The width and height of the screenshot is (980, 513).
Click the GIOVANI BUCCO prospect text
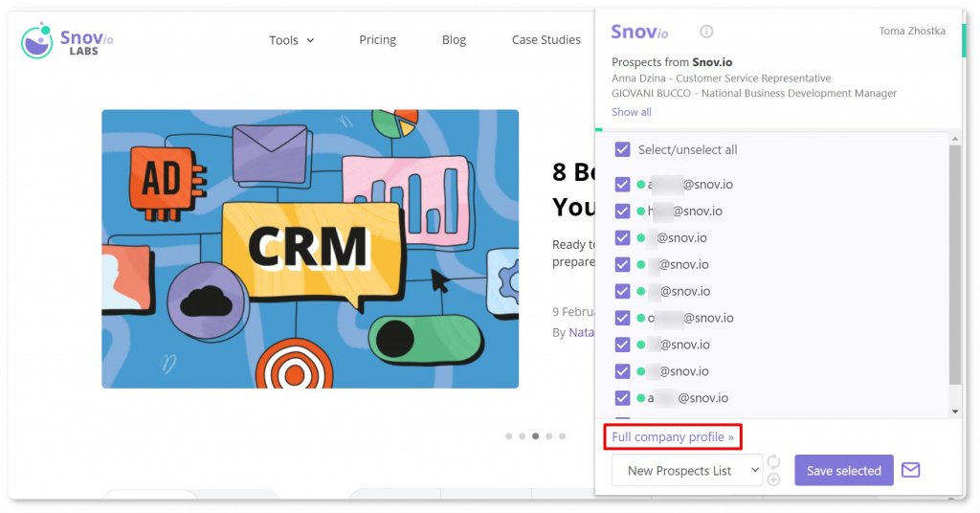click(754, 93)
